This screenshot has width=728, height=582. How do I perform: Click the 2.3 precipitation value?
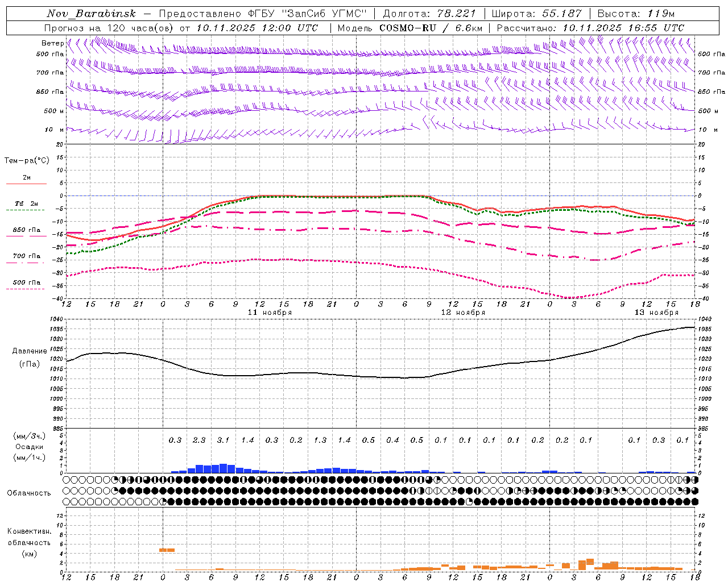[x=199, y=440]
